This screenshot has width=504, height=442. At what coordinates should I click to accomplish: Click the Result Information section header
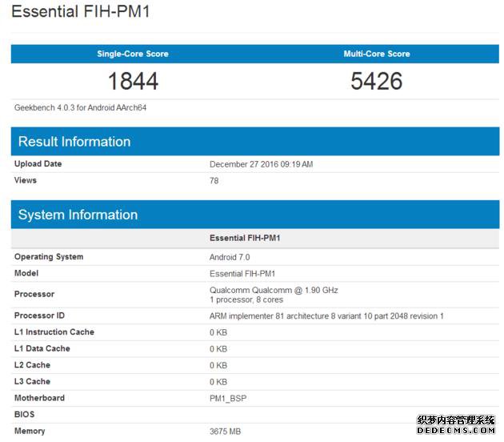coord(74,142)
